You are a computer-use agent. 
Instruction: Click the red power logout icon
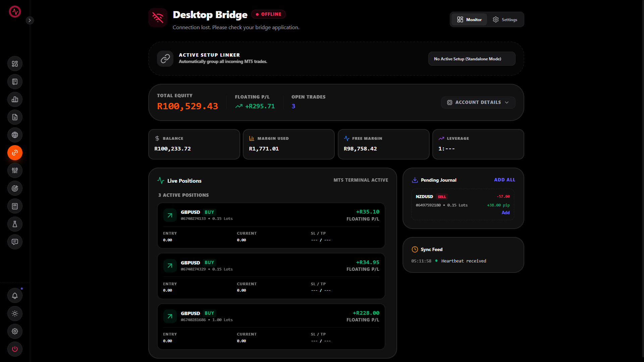pos(15,349)
